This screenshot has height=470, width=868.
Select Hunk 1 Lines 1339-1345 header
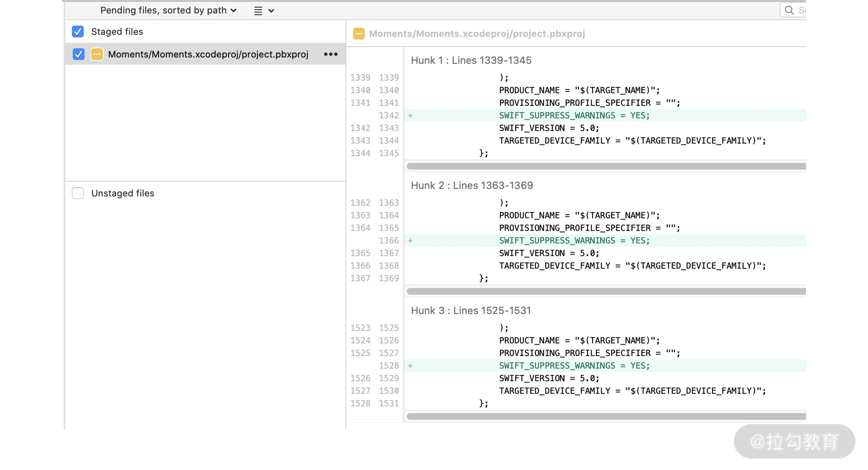coord(471,60)
